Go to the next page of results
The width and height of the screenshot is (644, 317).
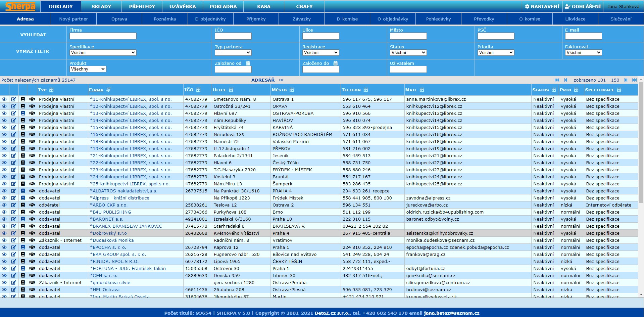[626, 80]
